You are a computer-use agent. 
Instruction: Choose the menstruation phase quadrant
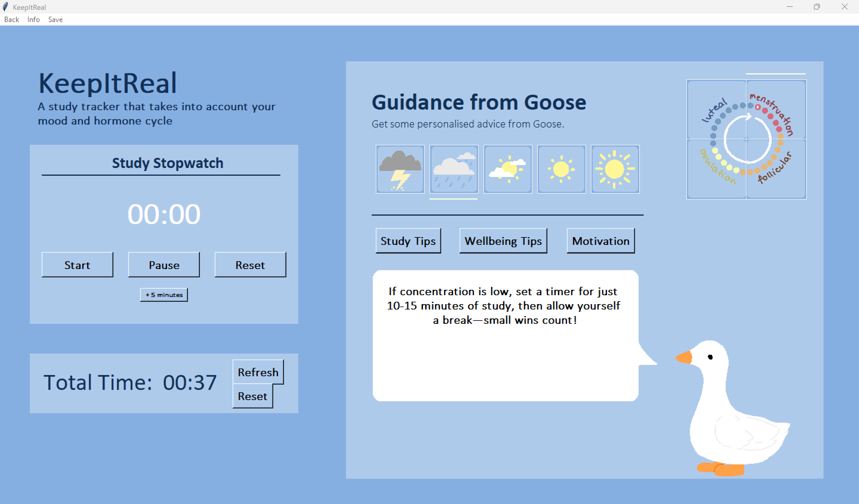pyautogui.click(x=776, y=110)
